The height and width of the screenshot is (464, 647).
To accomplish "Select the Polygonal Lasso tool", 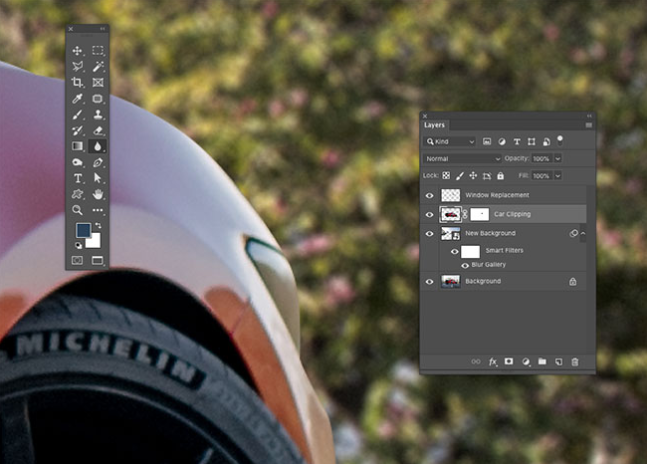I will 77,66.
